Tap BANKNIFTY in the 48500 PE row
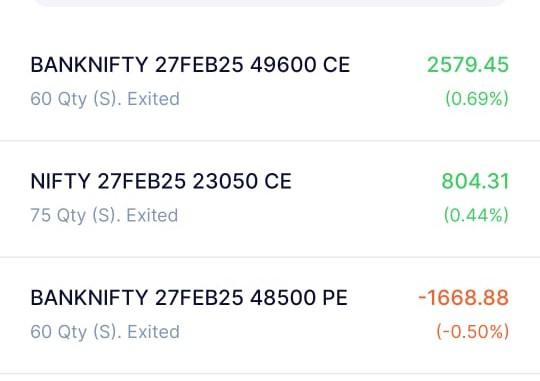 89,298
